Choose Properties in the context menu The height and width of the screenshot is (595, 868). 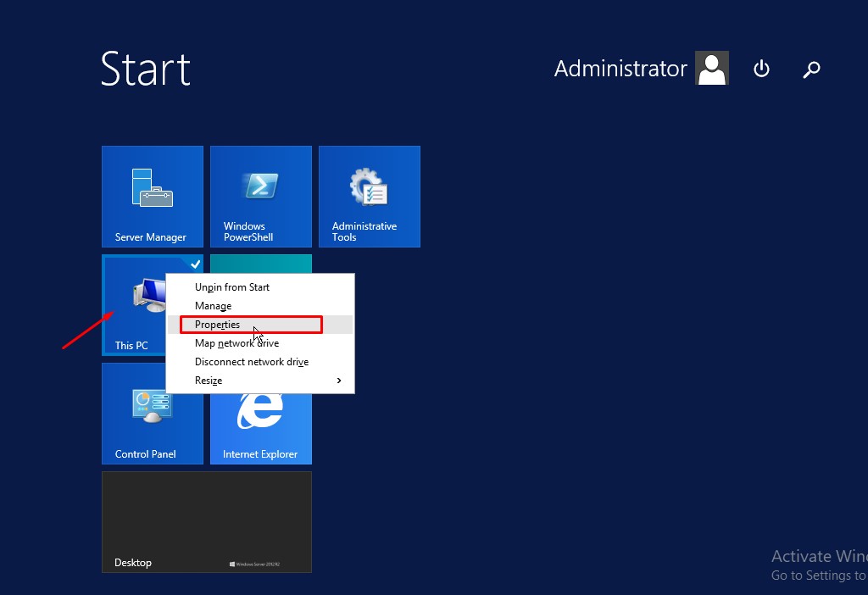(260, 325)
